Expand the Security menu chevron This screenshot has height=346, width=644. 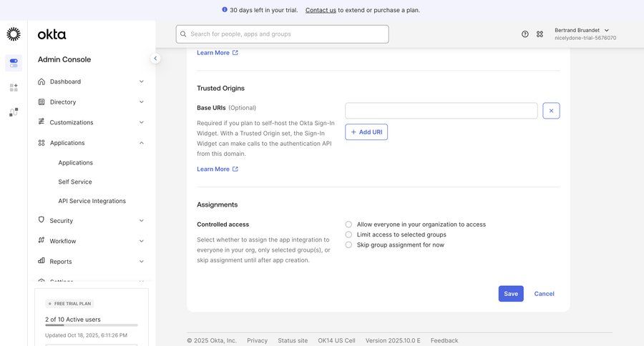141,220
